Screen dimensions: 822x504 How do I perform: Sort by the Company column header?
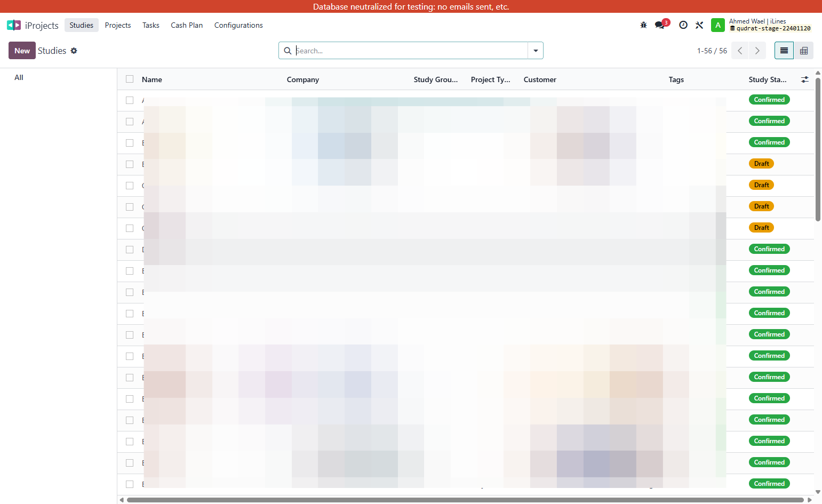(x=303, y=79)
